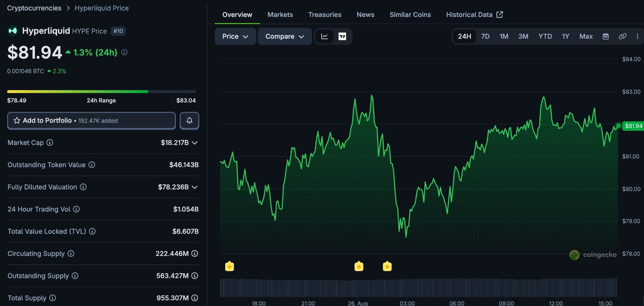Show Fully Diluted Valuation info icon

(x=83, y=187)
